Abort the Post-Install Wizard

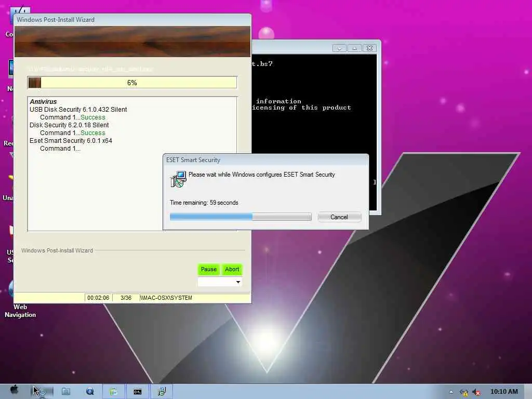point(232,270)
